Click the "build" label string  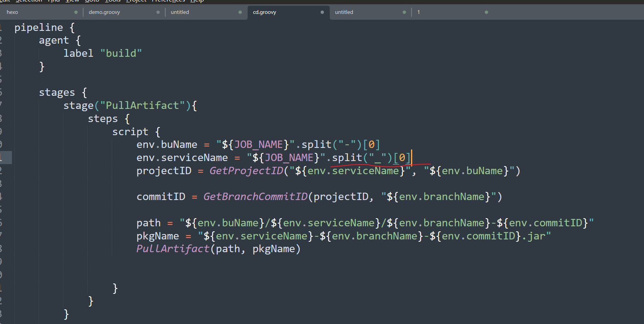(x=121, y=53)
